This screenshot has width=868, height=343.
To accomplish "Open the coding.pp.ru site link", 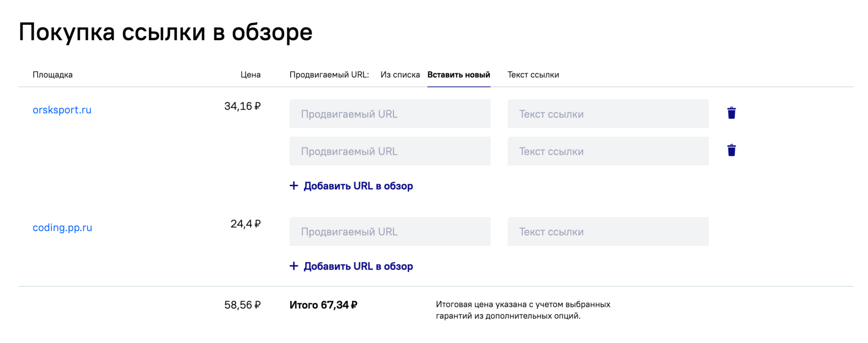I will pos(63,228).
